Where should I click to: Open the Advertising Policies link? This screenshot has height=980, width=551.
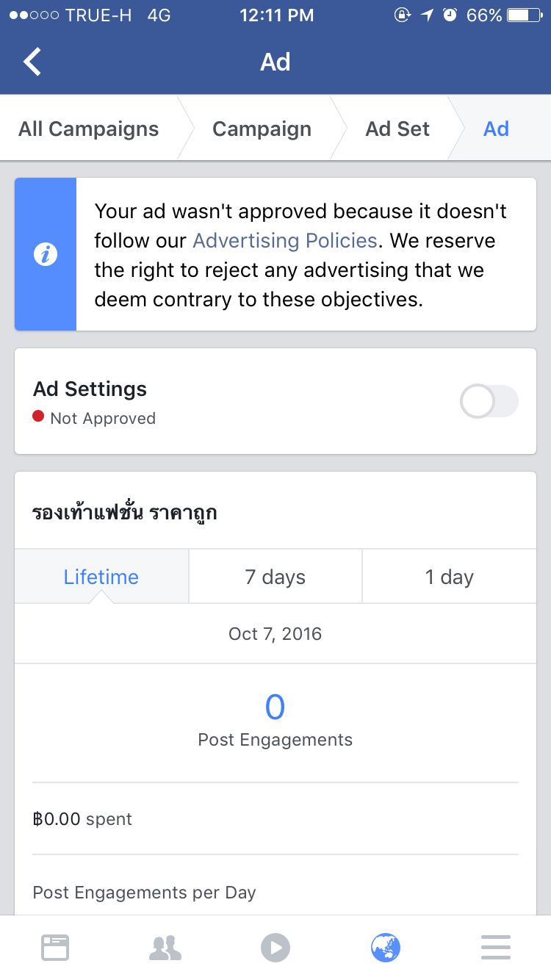[x=285, y=241]
